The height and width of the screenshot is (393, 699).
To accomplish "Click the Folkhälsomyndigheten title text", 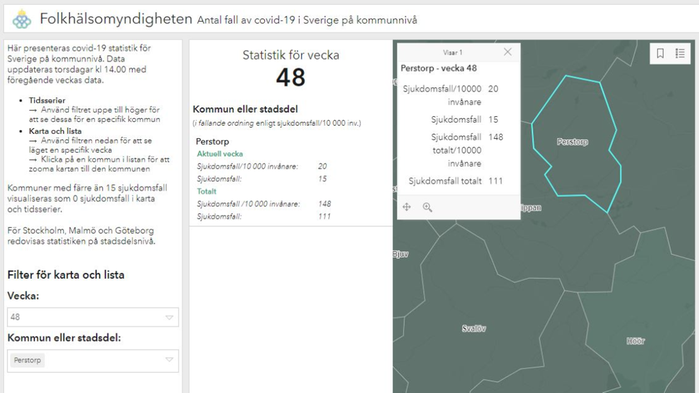I will click(116, 19).
